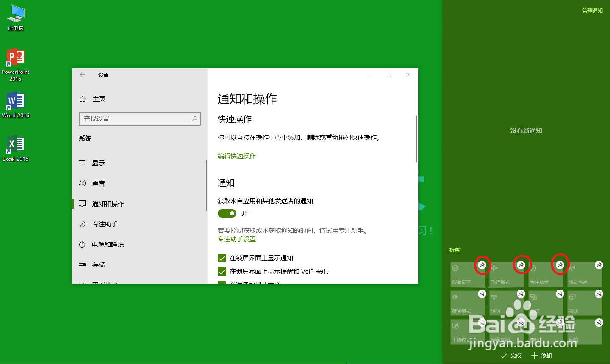Open the 专注助手设置 link
The width and height of the screenshot is (610, 364).
pos(237,239)
